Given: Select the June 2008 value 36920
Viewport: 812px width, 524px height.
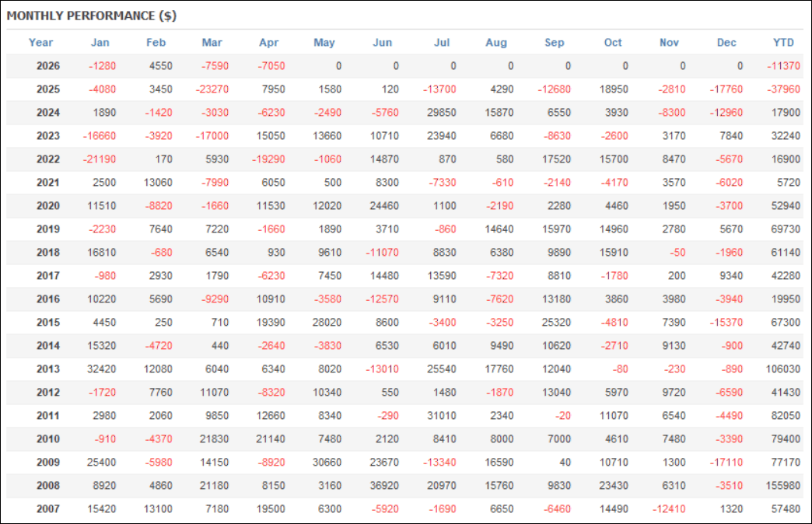Looking at the screenshot, I should click(384, 485).
